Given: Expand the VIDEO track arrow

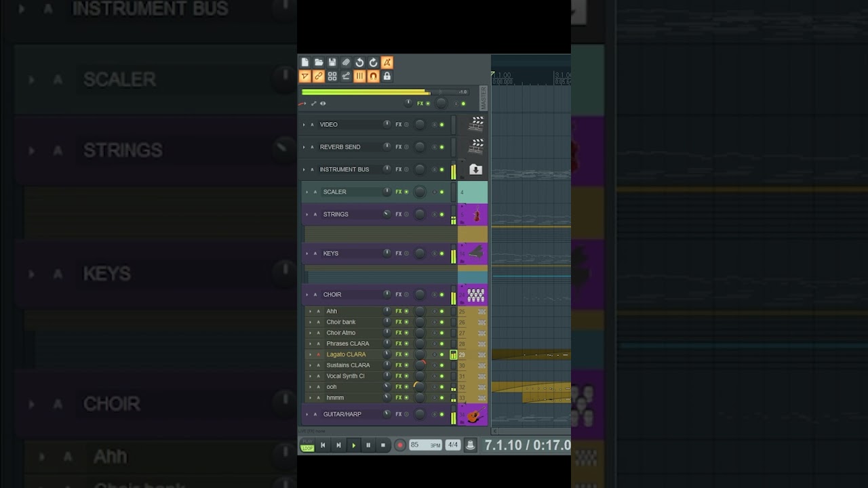Looking at the screenshot, I should point(304,125).
